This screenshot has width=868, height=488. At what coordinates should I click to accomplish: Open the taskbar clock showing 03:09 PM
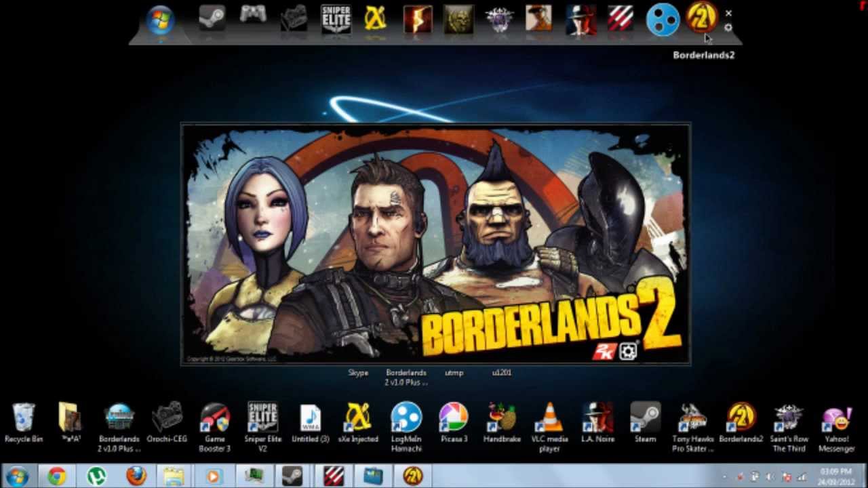[x=835, y=476]
